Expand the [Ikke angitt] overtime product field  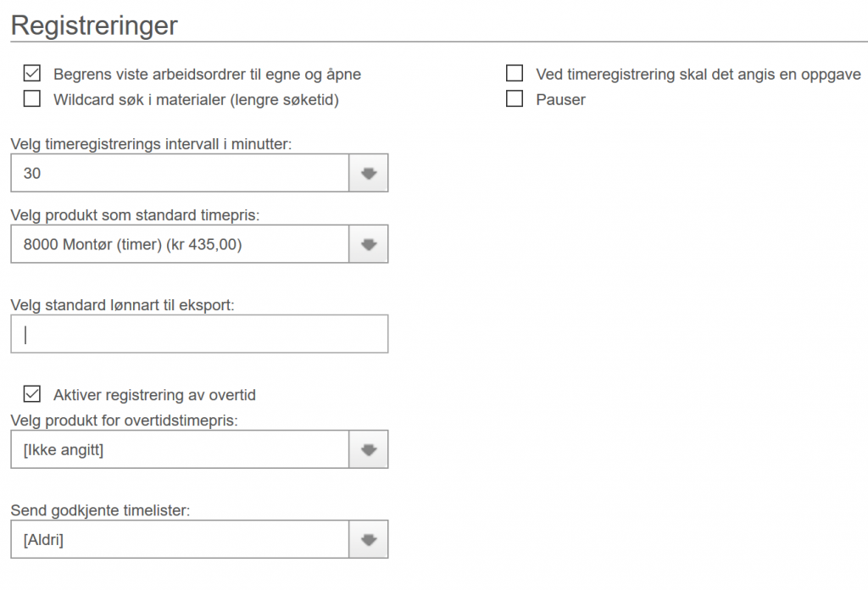(180, 449)
